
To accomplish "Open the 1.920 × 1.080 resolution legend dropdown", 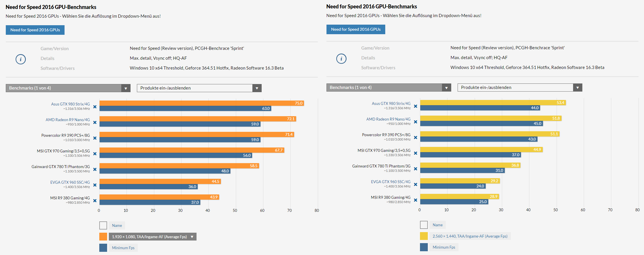I will [153, 237].
